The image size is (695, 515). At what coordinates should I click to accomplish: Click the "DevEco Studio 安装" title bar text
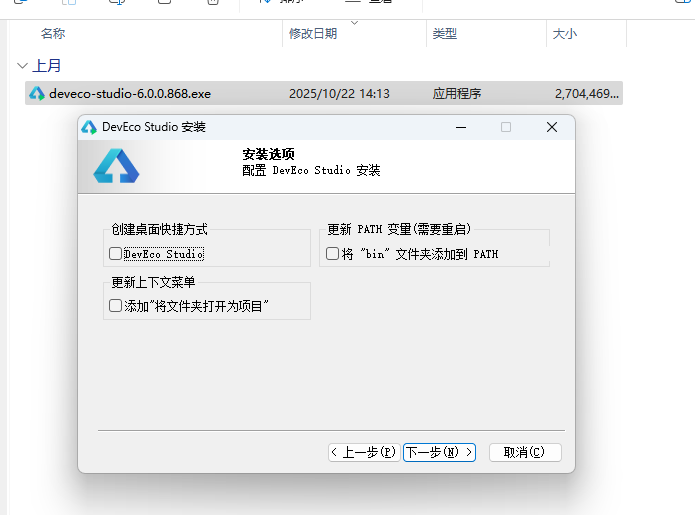154,127
